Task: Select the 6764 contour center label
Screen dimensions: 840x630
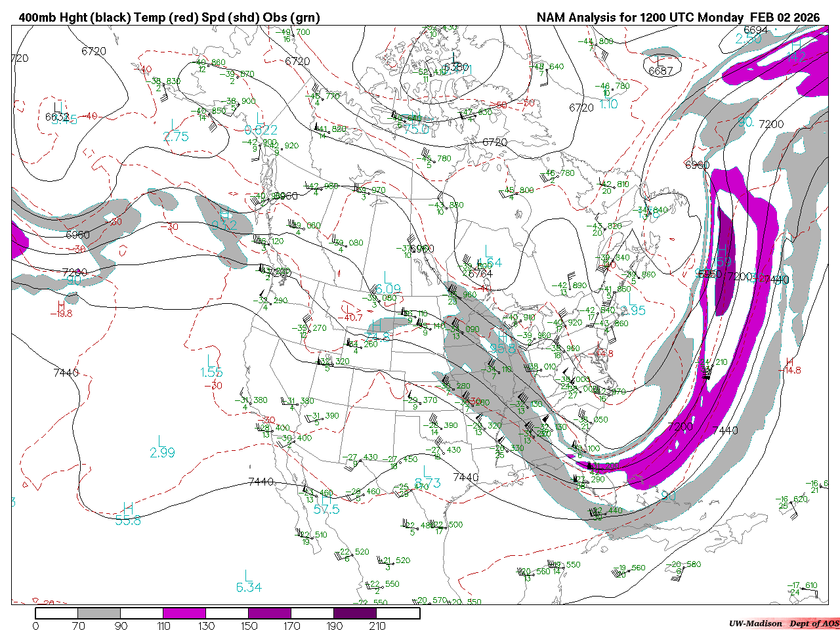Action: coord(480,273)
